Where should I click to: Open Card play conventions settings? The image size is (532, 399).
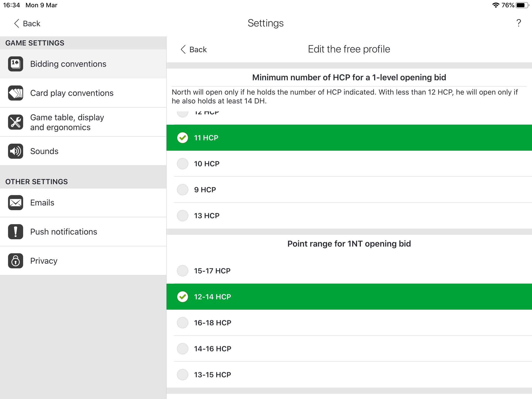[72, 93]
